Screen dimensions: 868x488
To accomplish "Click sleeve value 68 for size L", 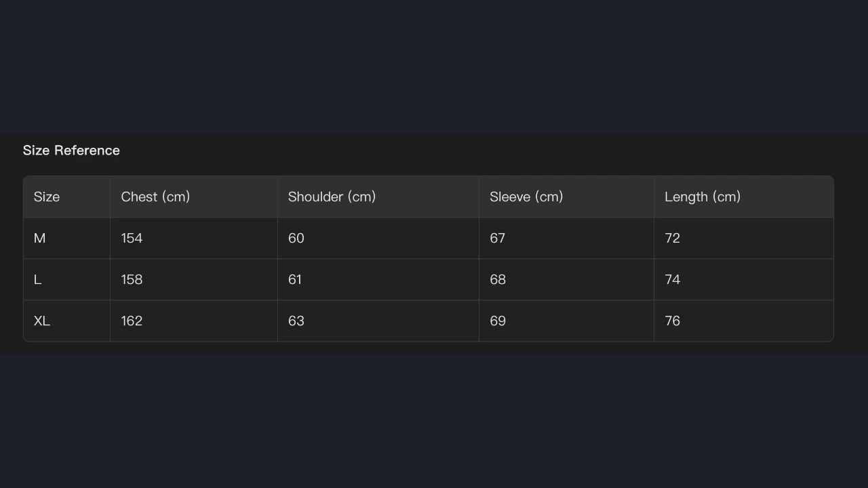I will tap(498, 279).
